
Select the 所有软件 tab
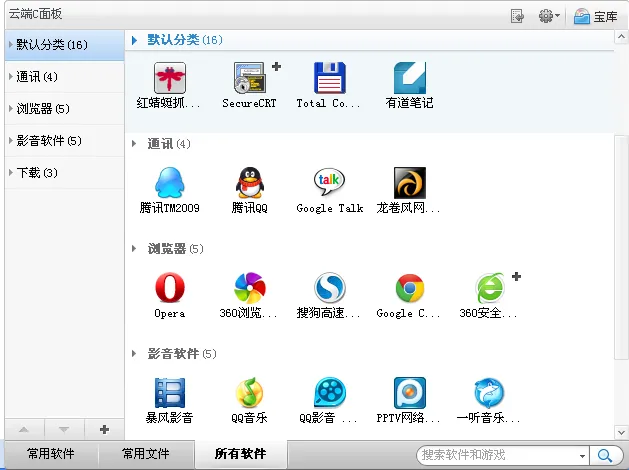tap(240, 454)
